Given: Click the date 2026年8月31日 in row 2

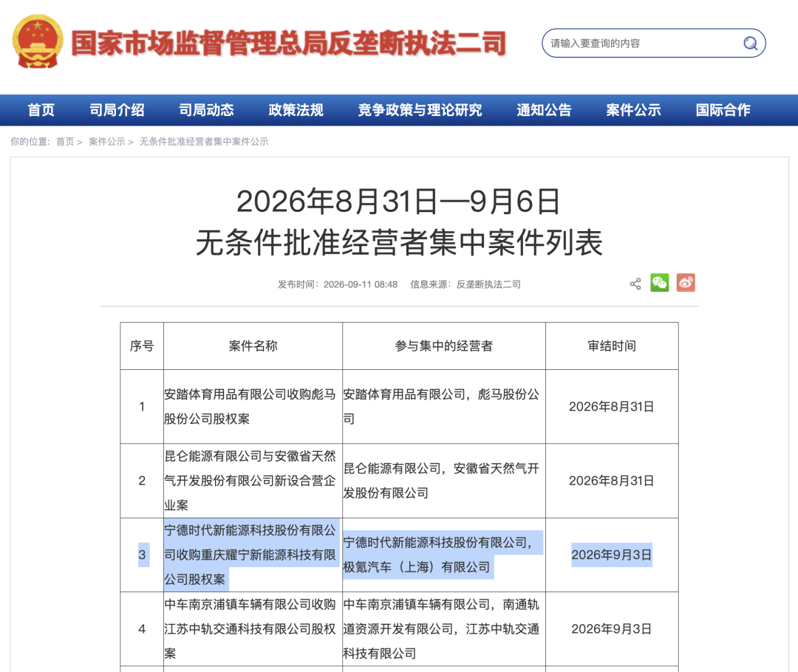Looking at the screenshot, I should click(612, 481).
